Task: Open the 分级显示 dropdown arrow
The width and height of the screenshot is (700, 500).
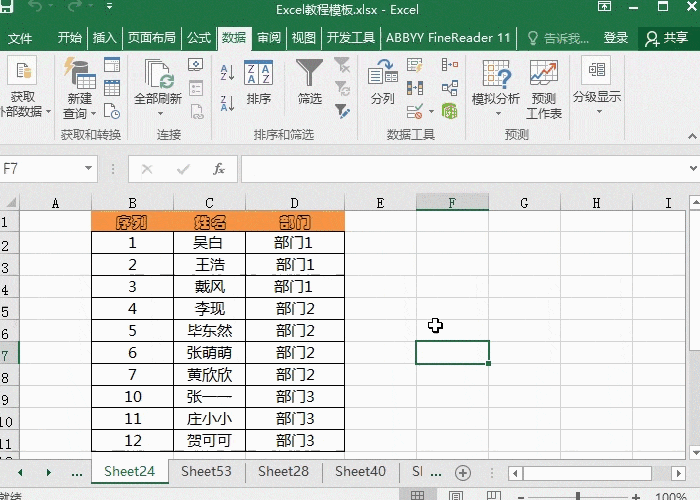Action: tap(599, 112)
